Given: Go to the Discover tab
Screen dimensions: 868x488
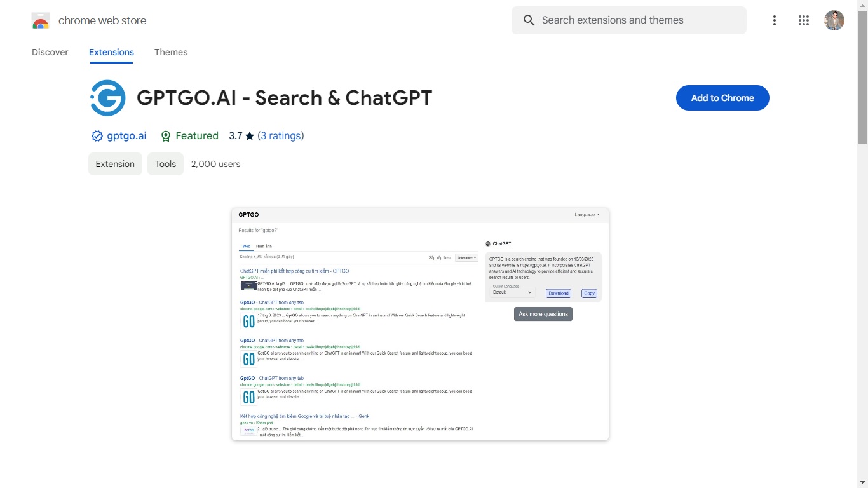Looking at the screenshot, I should [50, 52].
